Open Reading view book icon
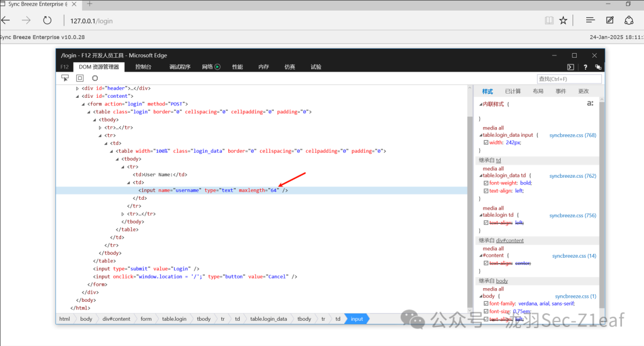This screenshot has width=644, height=346. [x=549, y=20]
